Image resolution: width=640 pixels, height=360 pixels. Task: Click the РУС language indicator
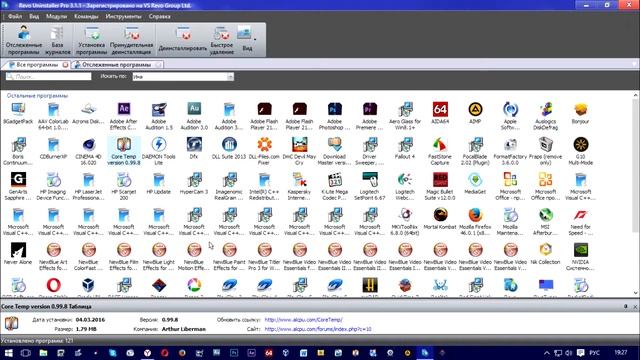coord(595,353)
